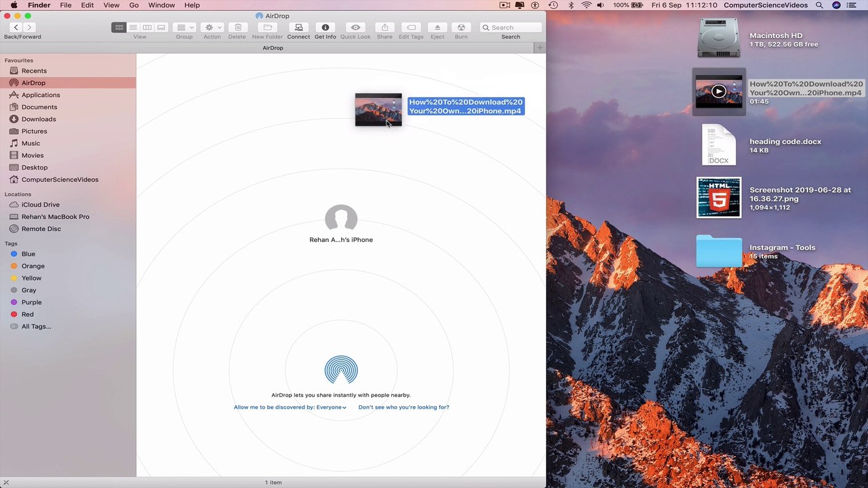The height and width of the screenshot is (488, 868).
Task: Select the Orange tag color dot
Action: (14, 266)
